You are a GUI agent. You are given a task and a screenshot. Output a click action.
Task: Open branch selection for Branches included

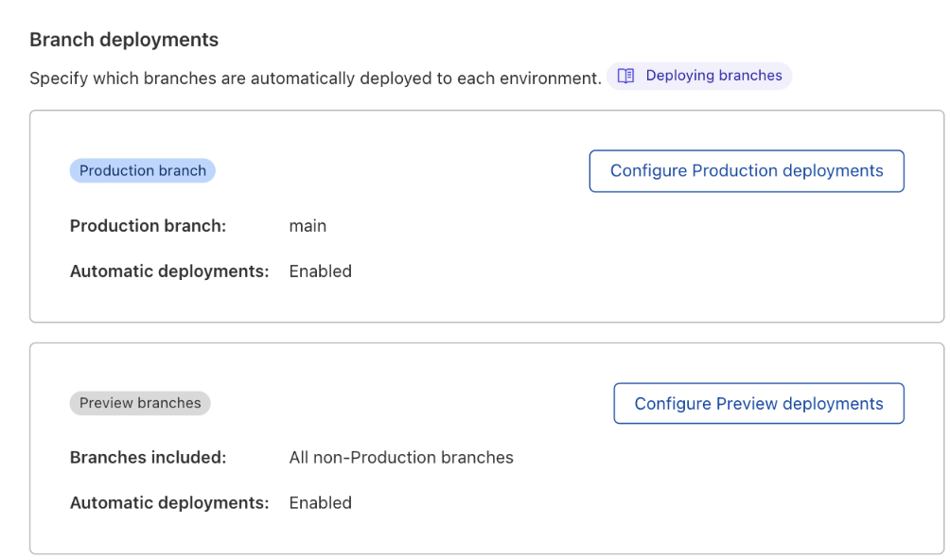tap(401, 457)
